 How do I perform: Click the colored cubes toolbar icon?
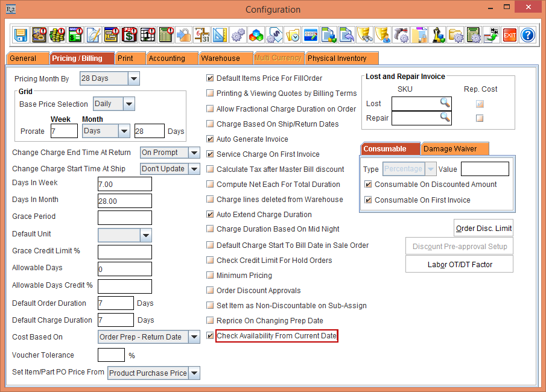pos(256,35)
